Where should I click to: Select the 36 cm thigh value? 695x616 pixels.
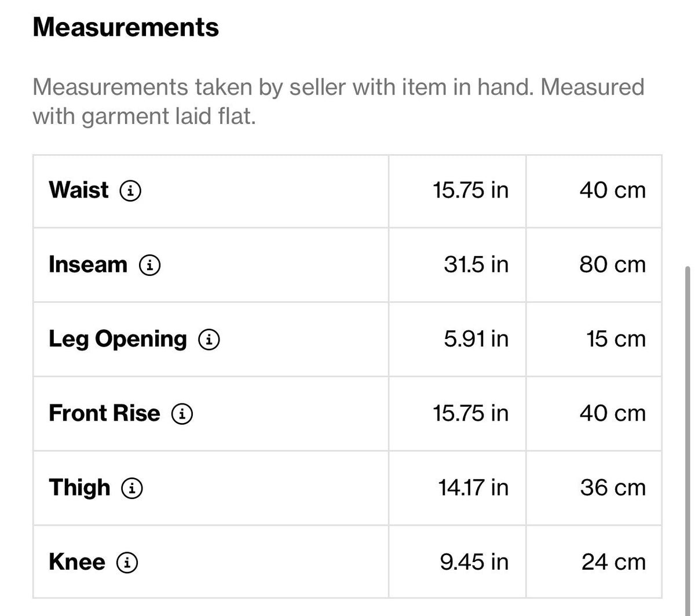click(613, 488)
